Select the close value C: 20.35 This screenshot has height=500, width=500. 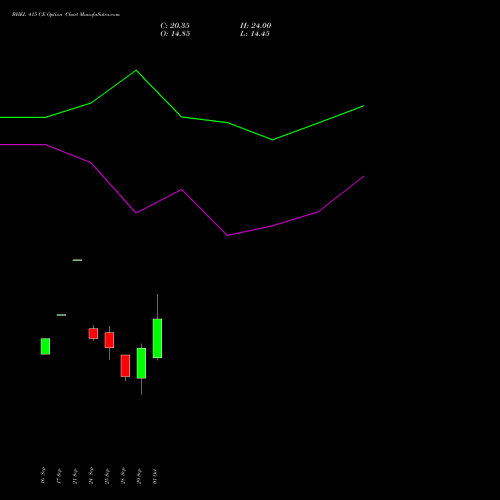[175, 26]
